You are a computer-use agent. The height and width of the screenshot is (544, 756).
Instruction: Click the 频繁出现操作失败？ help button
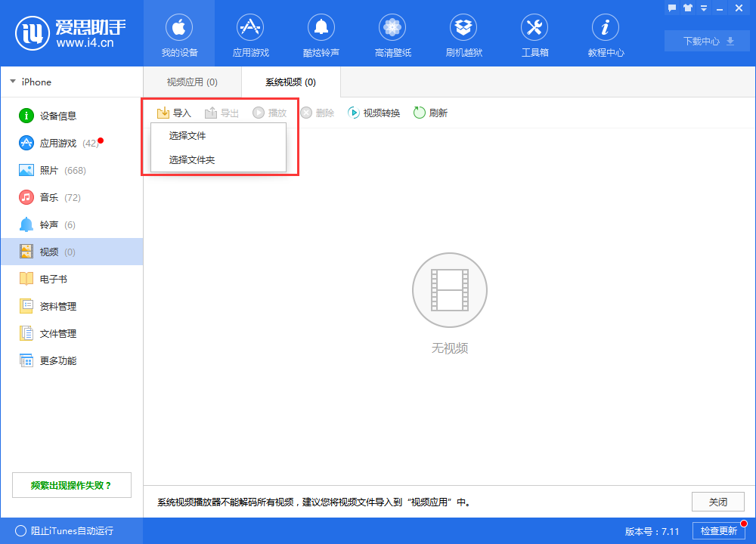coord(72,485)
